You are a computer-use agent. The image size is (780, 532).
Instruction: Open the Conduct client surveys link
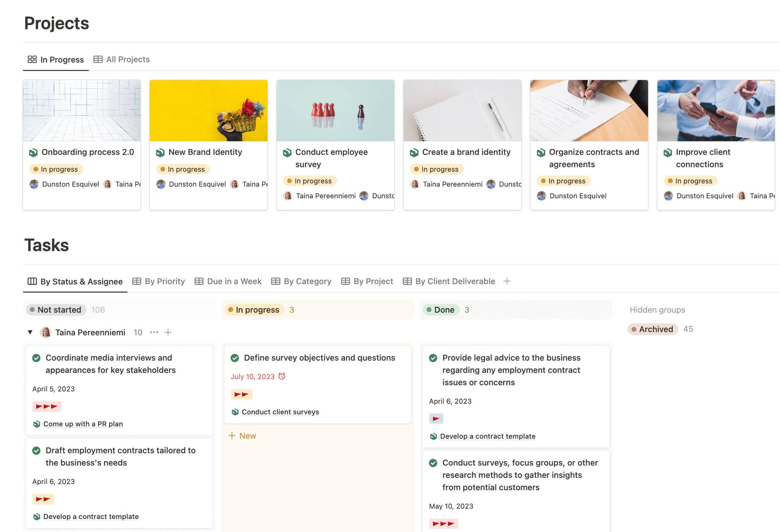[x=280, y=412]
